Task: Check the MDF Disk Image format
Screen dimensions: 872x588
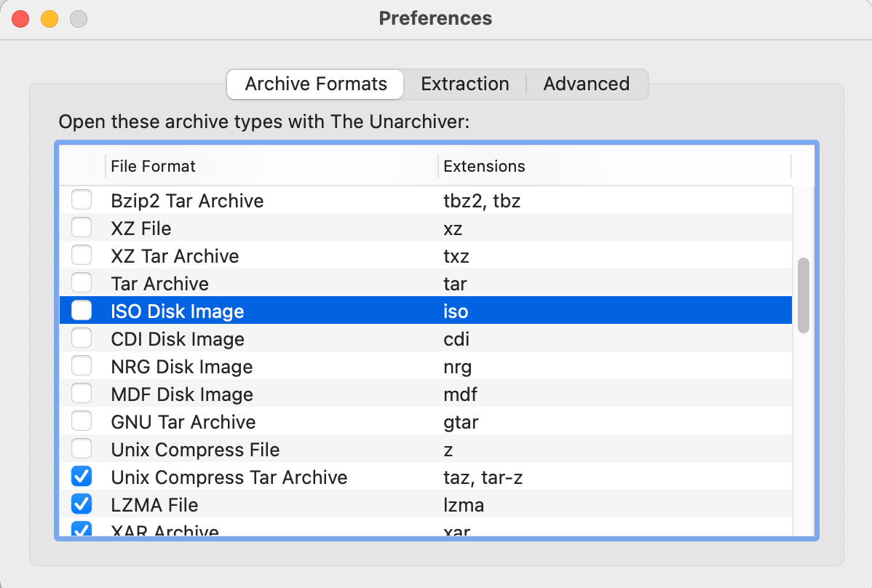Action: click(82, 393)
